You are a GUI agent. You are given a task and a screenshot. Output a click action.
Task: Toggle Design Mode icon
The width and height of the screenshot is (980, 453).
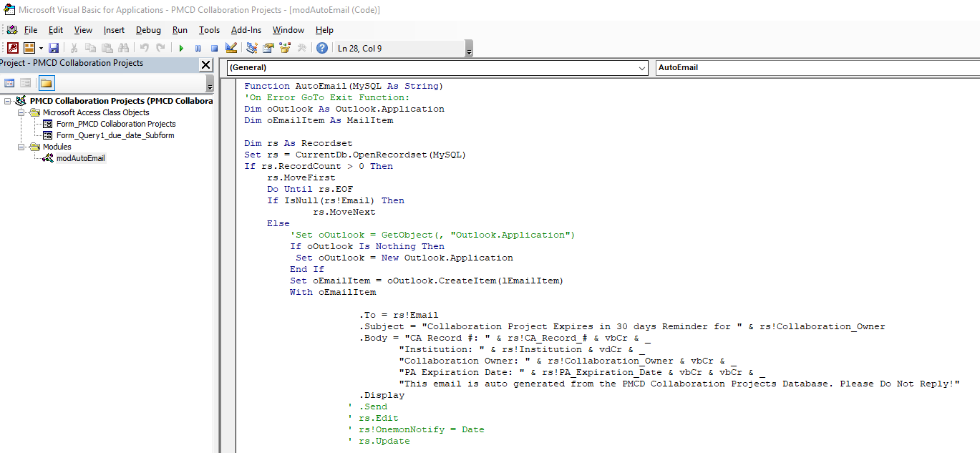coord(231,48)
